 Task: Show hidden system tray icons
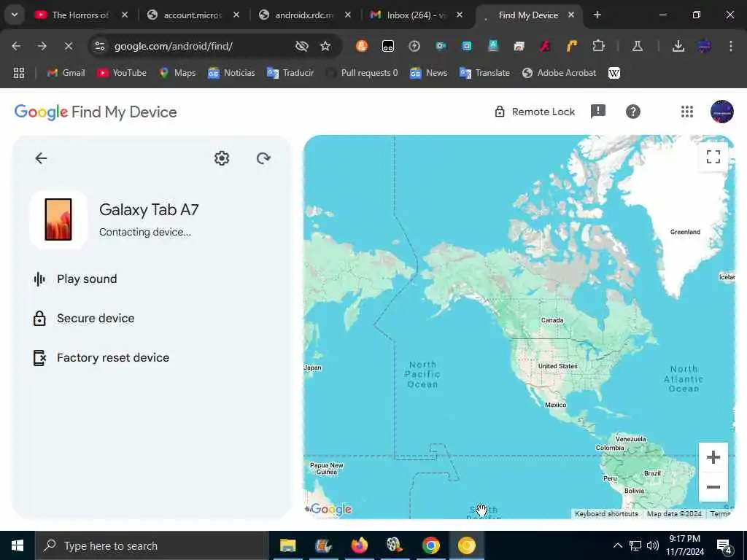tap(617, 545)
